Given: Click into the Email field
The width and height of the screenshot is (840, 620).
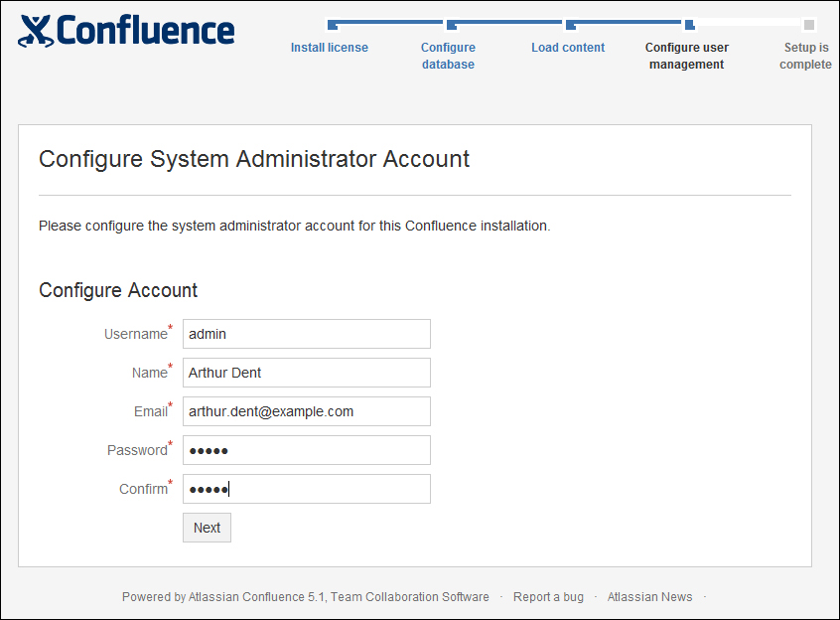Looking at the screenshot, I should coord(307,411).
